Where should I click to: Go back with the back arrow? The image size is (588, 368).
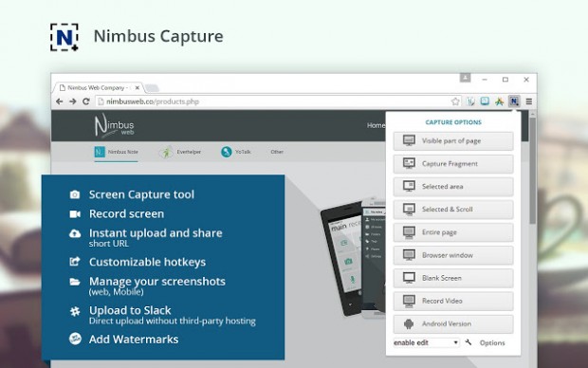pos(59,101)
